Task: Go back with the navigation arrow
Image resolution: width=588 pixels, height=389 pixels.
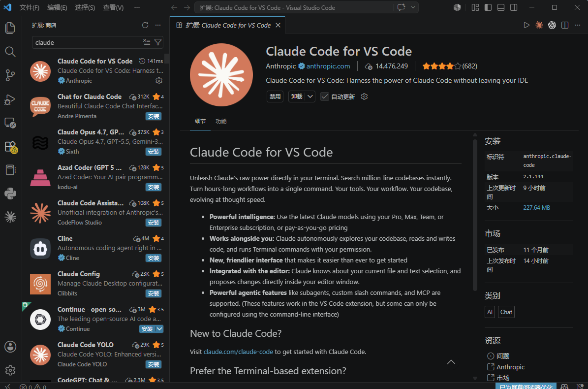Action: tap(174, 7)
